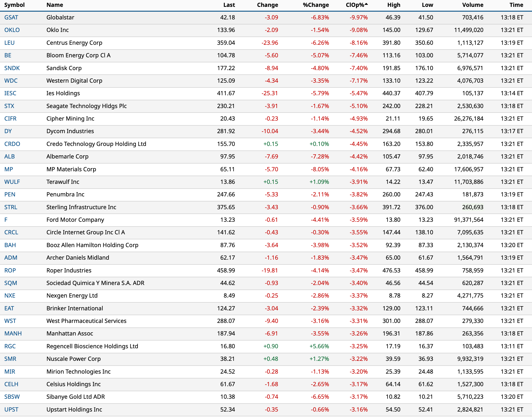Sort table by Volume column header
The image size is (532, 417).
tap(472, 5)
